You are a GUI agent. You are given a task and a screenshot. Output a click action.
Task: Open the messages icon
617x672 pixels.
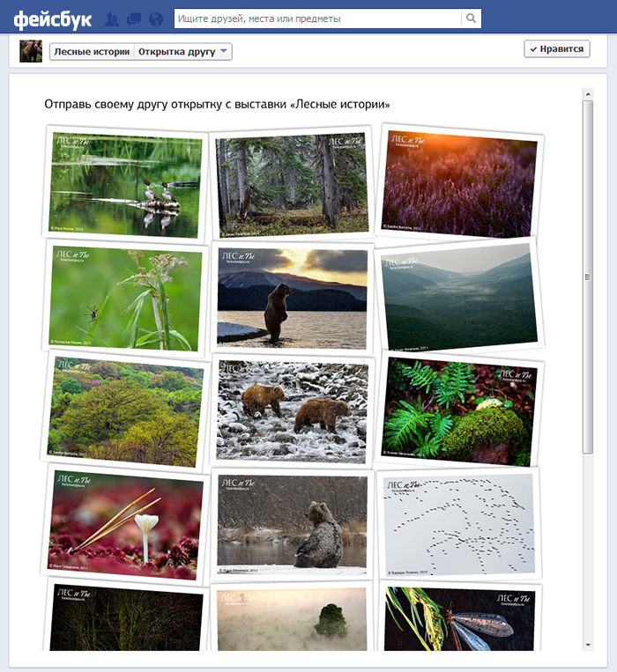point(134,18)
